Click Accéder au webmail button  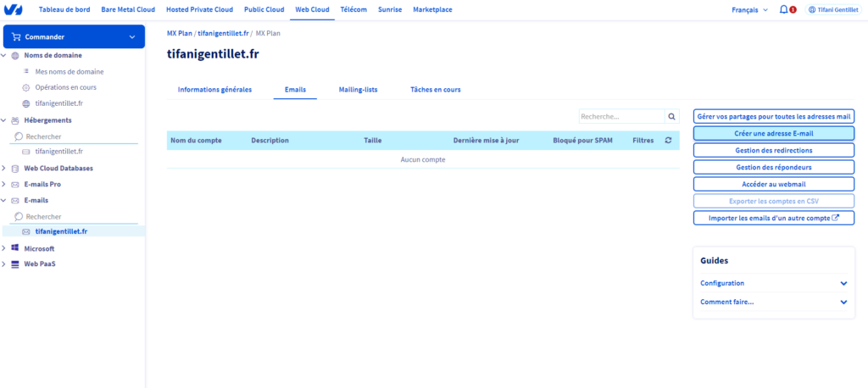tap(773, 184)
